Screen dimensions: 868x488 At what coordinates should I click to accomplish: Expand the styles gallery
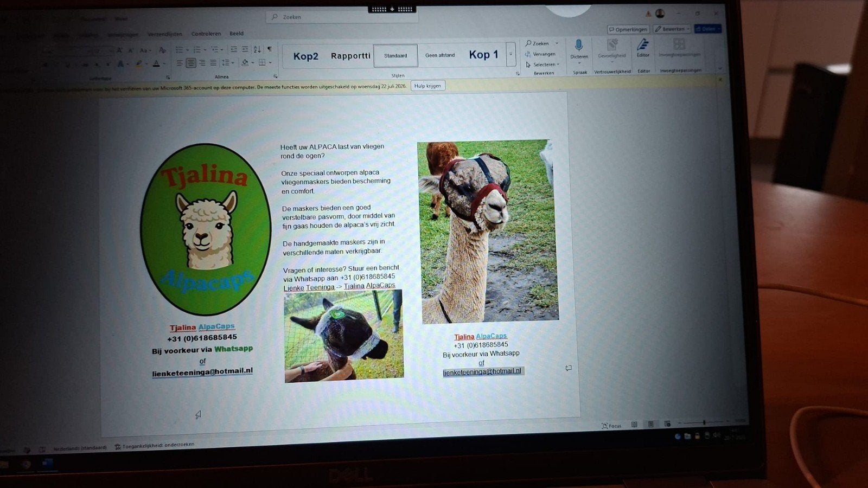point(510,54)
